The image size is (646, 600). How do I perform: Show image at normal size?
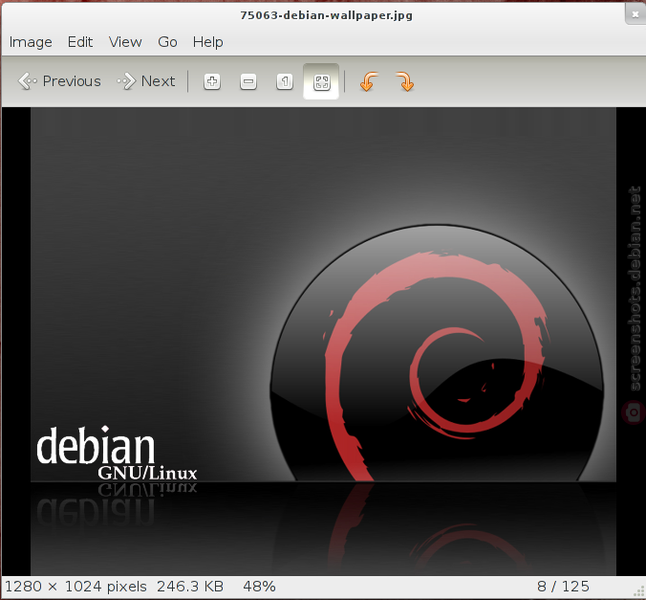click(x=285, y=82)
